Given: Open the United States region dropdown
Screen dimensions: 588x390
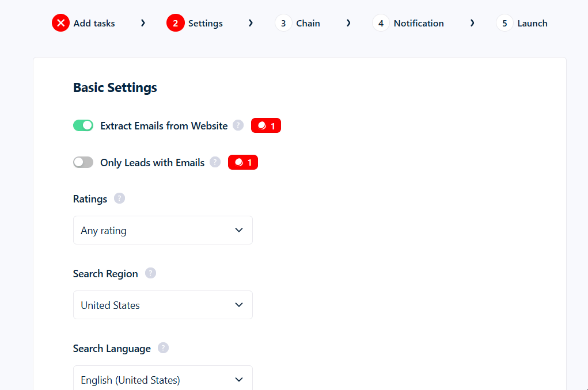Looking at the screenshot, I should click(x=163, y=305).
